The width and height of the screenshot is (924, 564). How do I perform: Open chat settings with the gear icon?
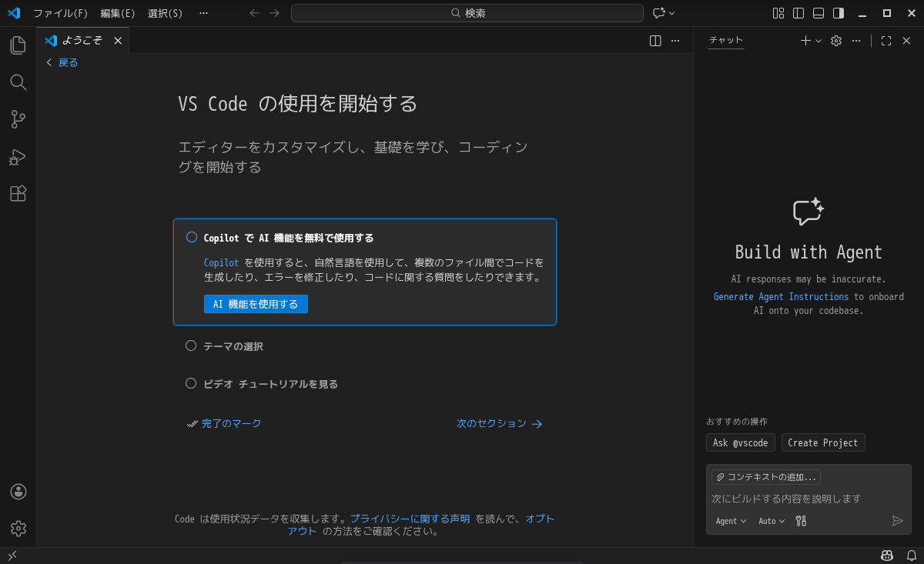click(835, 40)
